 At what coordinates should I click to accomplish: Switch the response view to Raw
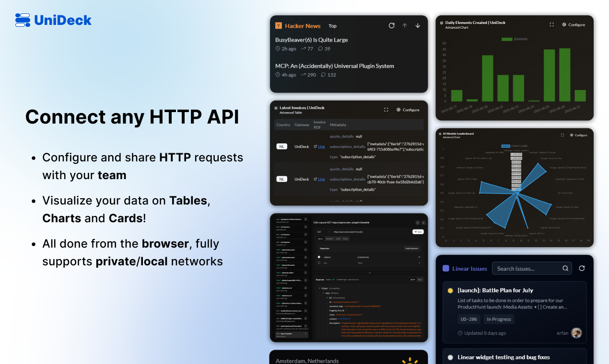pyautogui.click(x=421, y=280)
